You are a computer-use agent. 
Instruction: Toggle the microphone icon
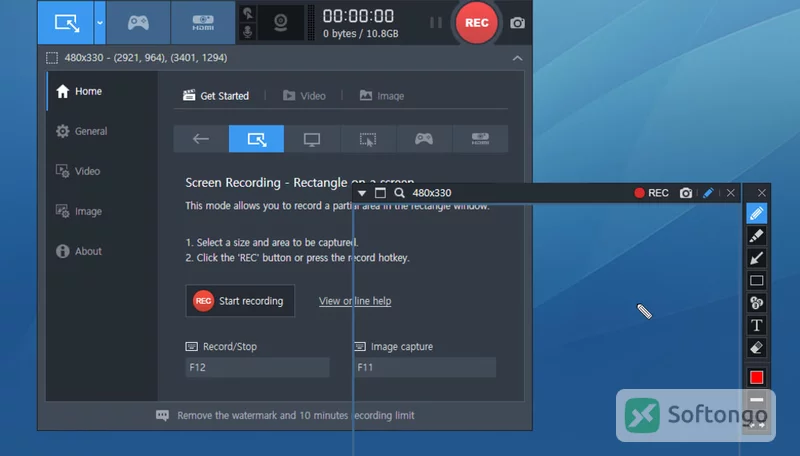coord(247,32)
